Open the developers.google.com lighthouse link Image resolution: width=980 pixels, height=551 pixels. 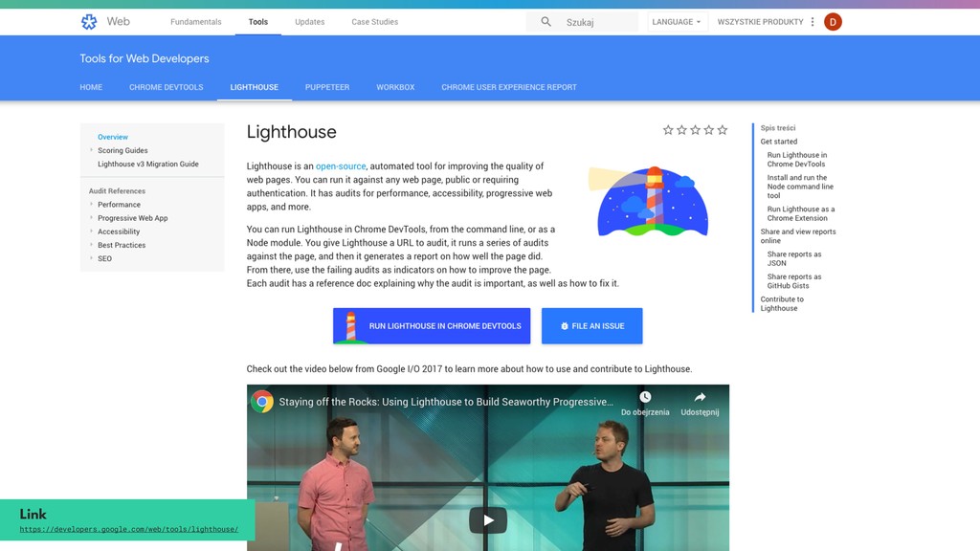pyautogui.click(x=129, y=529)
